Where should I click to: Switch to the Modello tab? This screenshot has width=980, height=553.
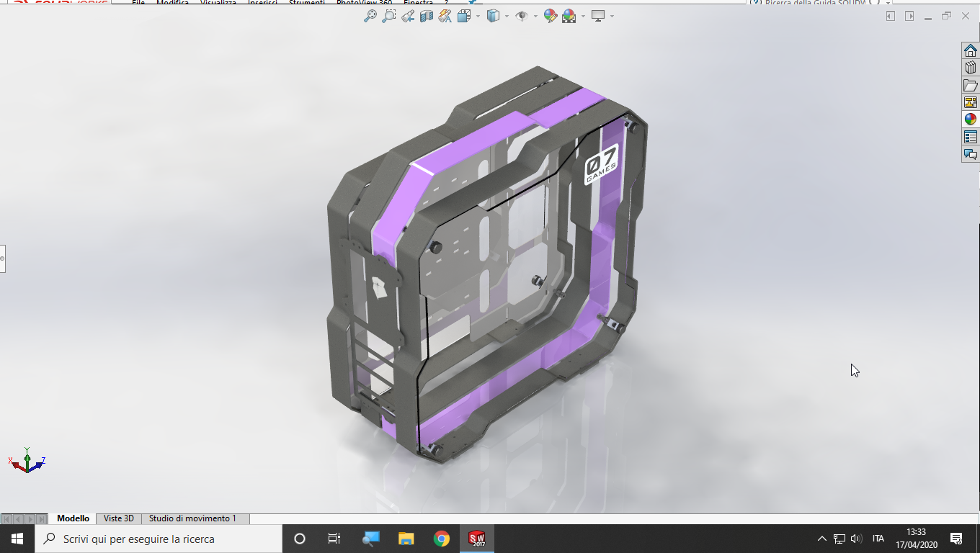click(x=73, y=518)
